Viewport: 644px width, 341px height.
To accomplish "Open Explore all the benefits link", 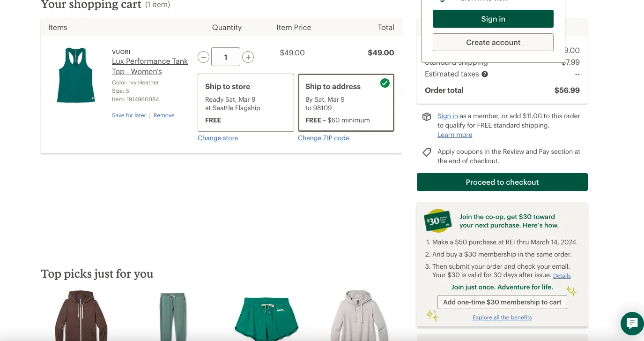I will click(x=502, y=318).
